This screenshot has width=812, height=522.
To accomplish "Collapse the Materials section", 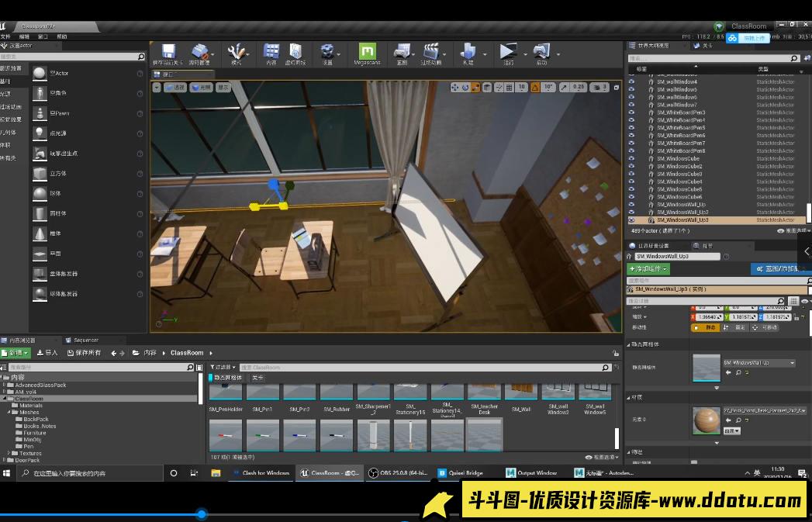I will (630, 398).
